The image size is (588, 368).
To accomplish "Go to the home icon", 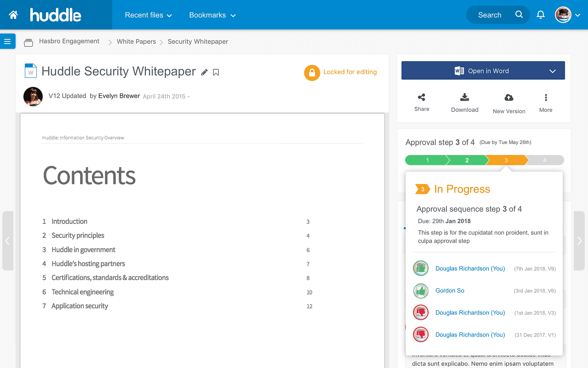I will coord(13,15).
